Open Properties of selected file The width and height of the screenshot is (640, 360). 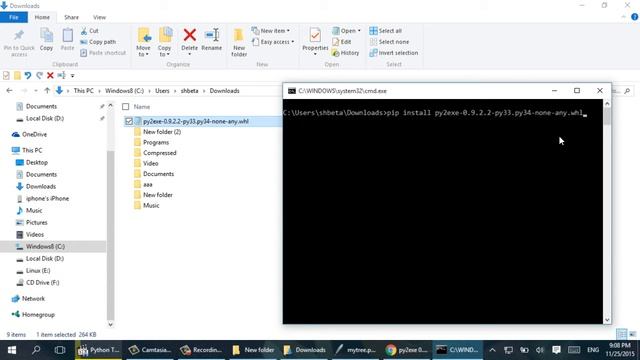315,42
